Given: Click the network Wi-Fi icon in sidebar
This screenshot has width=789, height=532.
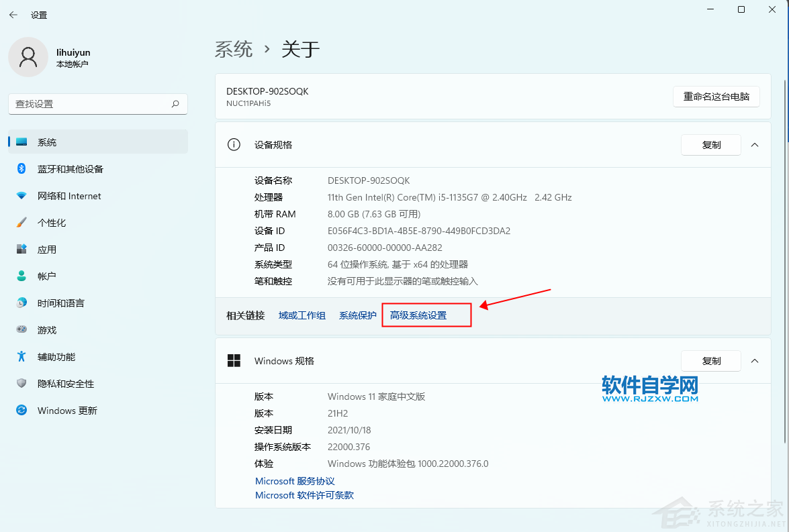Looking at the screenshot, I should [21, 196].
